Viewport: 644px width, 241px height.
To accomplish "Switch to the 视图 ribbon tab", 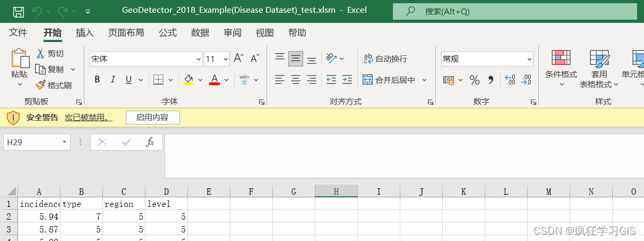I will (x=265, y=33).
